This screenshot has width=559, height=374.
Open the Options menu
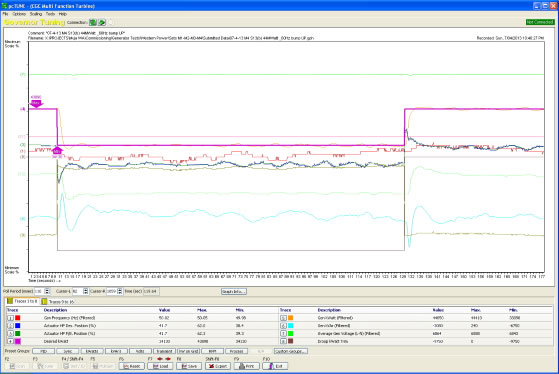[19, 14]
